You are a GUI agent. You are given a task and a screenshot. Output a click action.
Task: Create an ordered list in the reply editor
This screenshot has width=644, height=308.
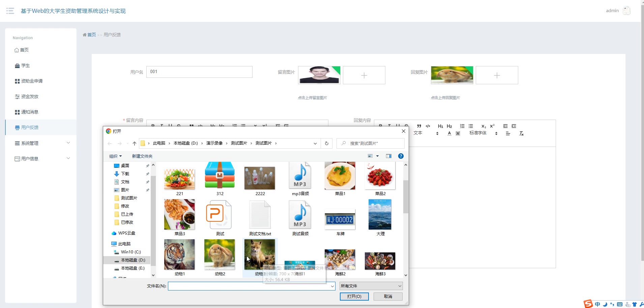point(462,126)
